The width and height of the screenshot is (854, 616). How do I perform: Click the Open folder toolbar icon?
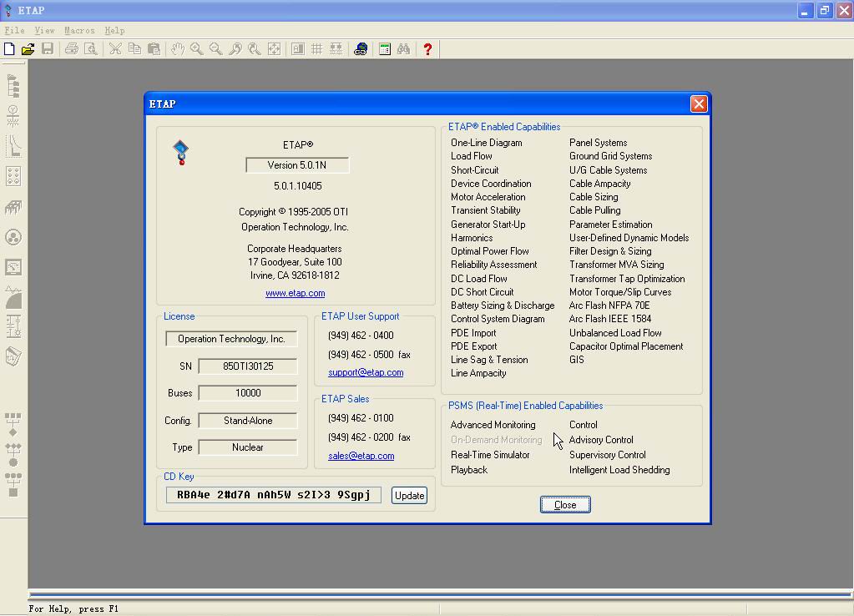point(28,49)
